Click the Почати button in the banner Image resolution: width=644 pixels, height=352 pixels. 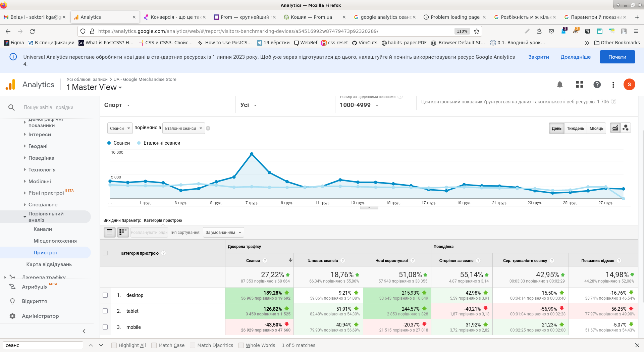[x=617, y=57]
